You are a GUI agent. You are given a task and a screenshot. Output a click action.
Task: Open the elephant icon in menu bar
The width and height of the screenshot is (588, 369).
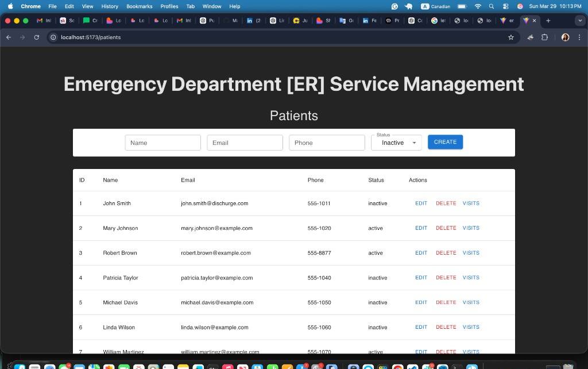coord(408,6)
